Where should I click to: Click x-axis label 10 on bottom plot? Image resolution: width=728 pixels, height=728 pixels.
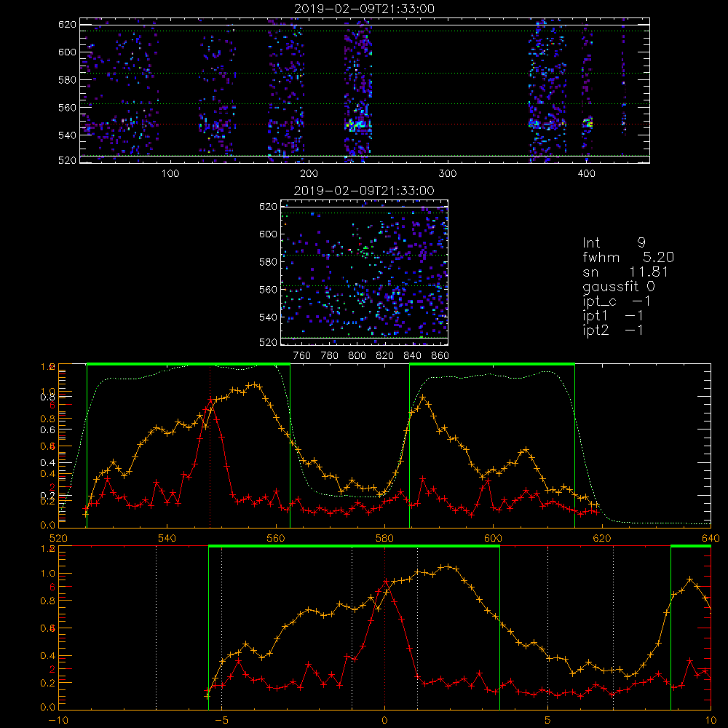pos(711,721)
